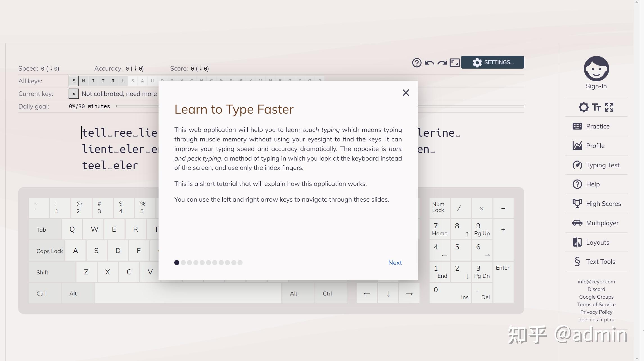Click the Multiplayer car icon
This screenshot has height=361, width=644.
click(x=577, y=223)
